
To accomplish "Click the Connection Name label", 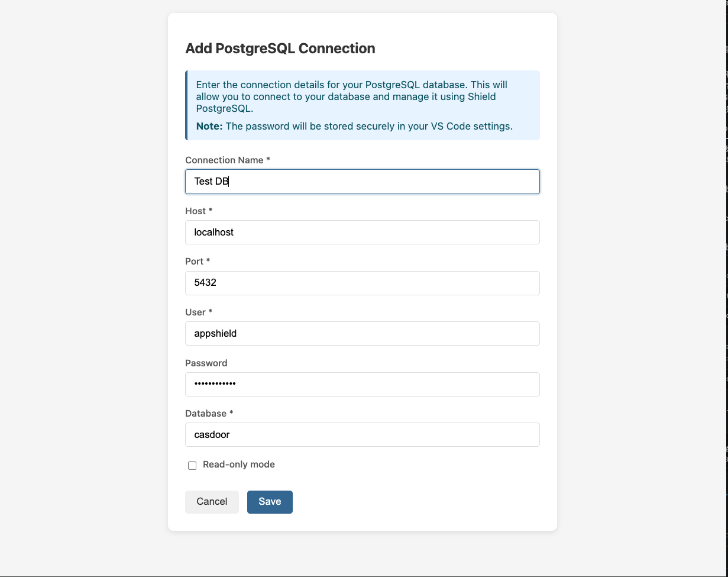I will [x=227, y=160].
